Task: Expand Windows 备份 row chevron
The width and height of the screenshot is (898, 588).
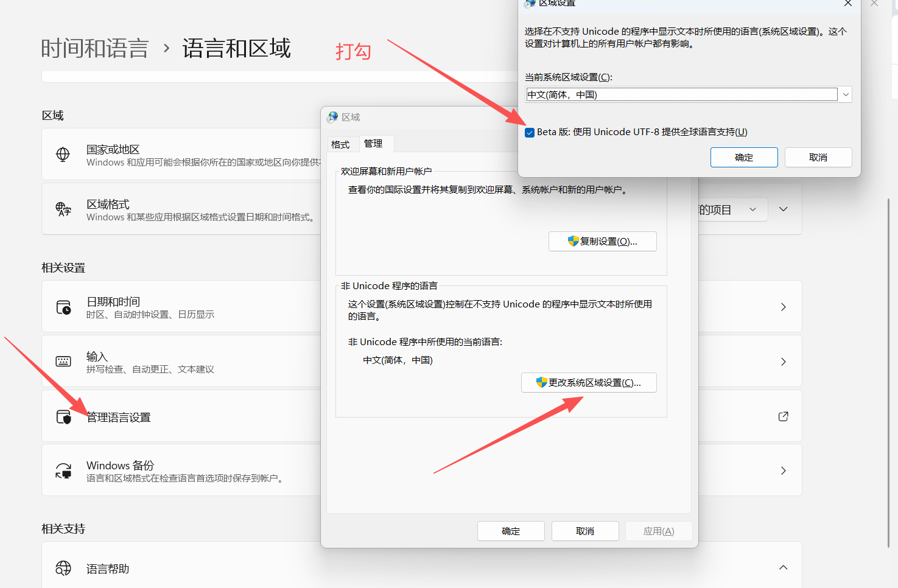Action: [784, 471]
